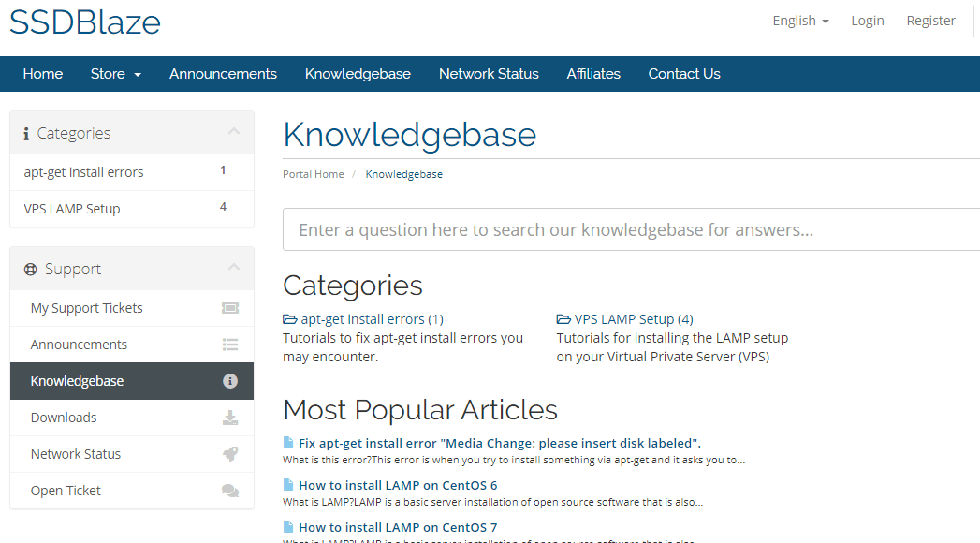Click the count 1 beside apt-get install errors
The image size is (980, 543).
[x=223, y=170]
